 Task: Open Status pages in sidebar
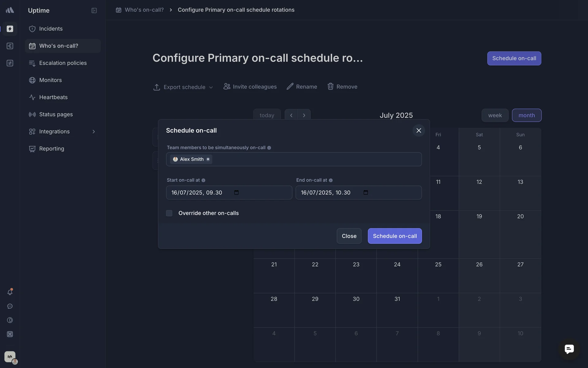[56, 114]
